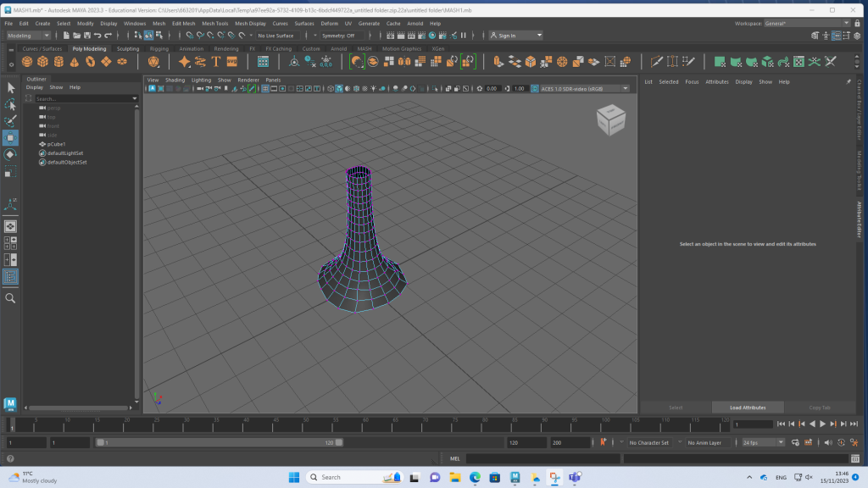Open the Attribute Editor Focus menu

point(692,82)
